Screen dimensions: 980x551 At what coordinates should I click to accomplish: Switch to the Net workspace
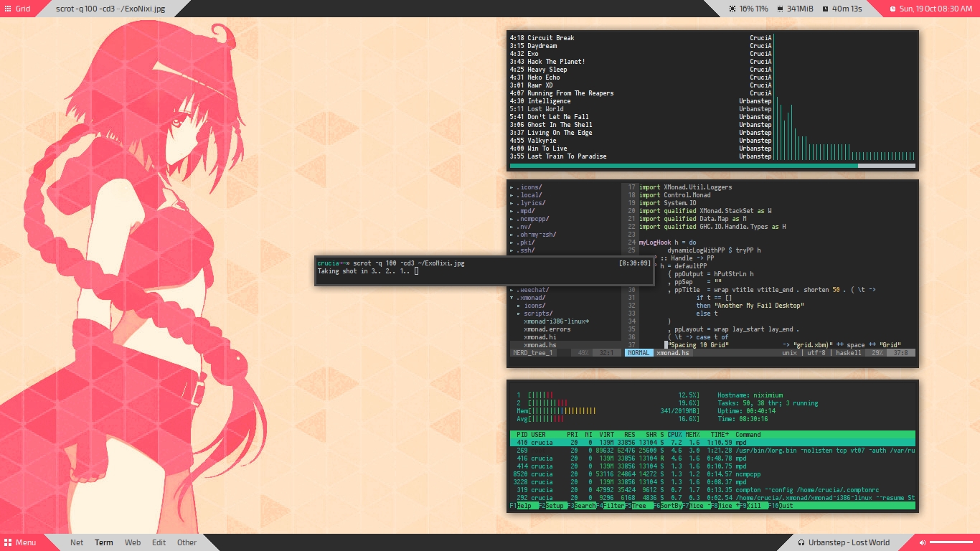(x=77, y=542)
